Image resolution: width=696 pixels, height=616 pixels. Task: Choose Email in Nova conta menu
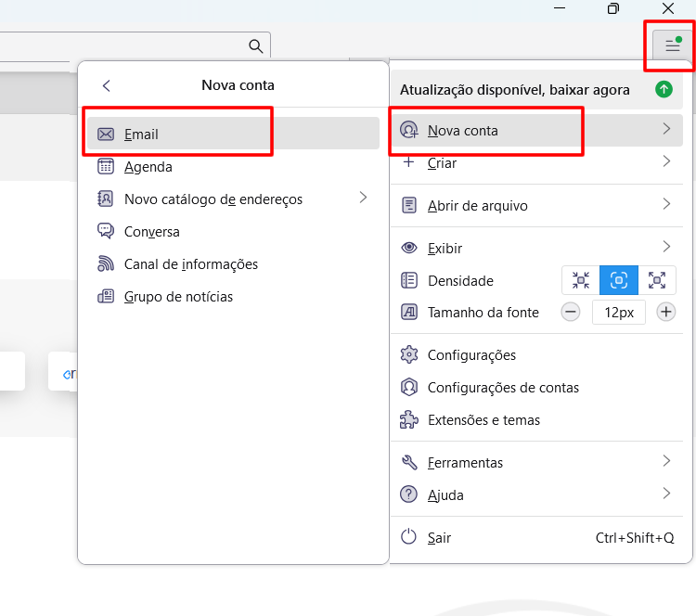[233, 134]
